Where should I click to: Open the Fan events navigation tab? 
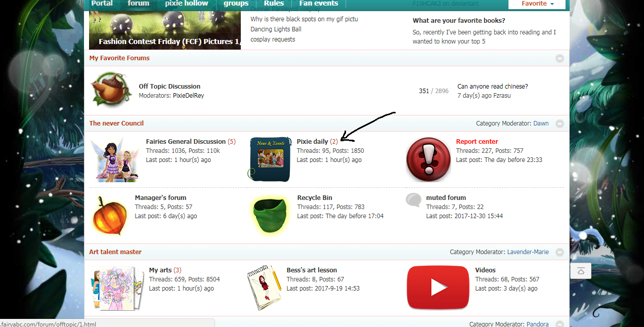click(318, 4)
